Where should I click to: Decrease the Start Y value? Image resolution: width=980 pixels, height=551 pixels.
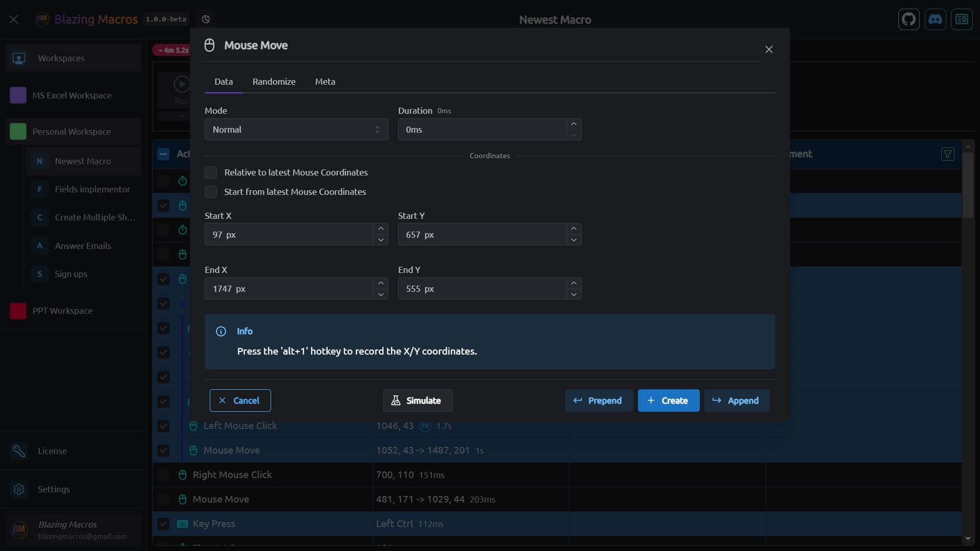pos(574,240)
